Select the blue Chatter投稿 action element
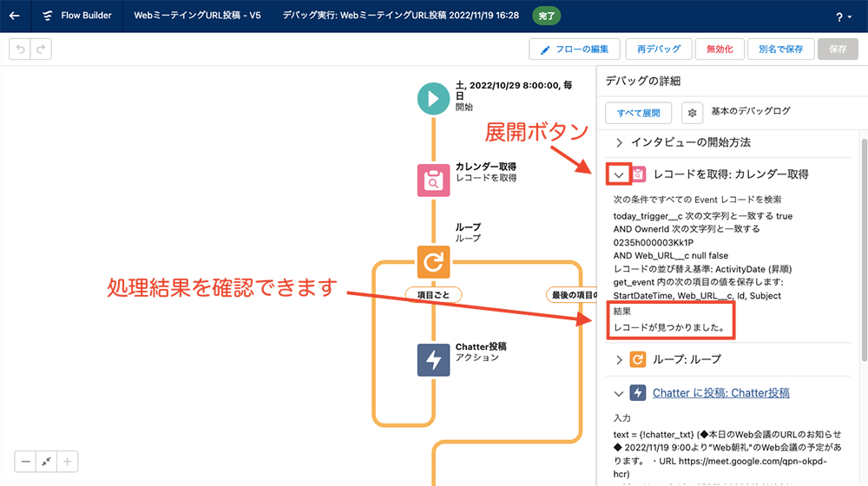The width and height of the screenshot is (868, 486). point(433,360)
